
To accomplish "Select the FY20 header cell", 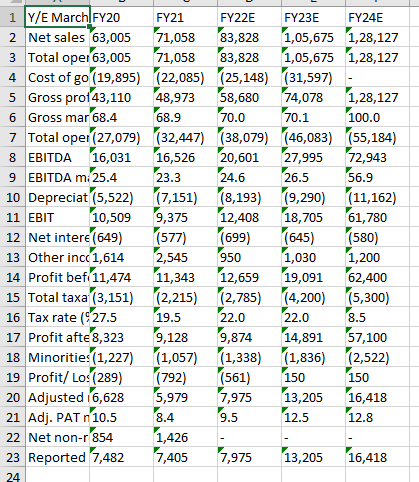I will (x=121, y=17).
